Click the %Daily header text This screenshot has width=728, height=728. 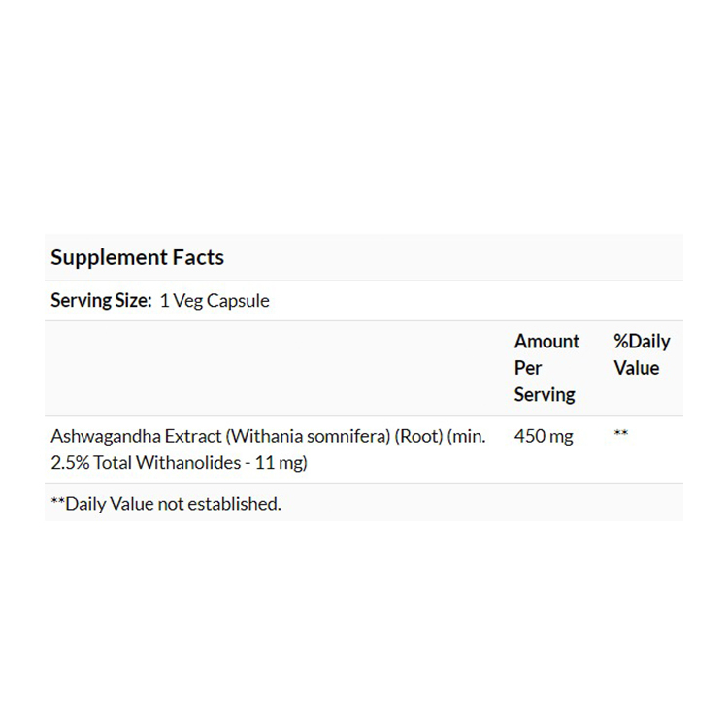pyautogui.click(x=642, y=342)
